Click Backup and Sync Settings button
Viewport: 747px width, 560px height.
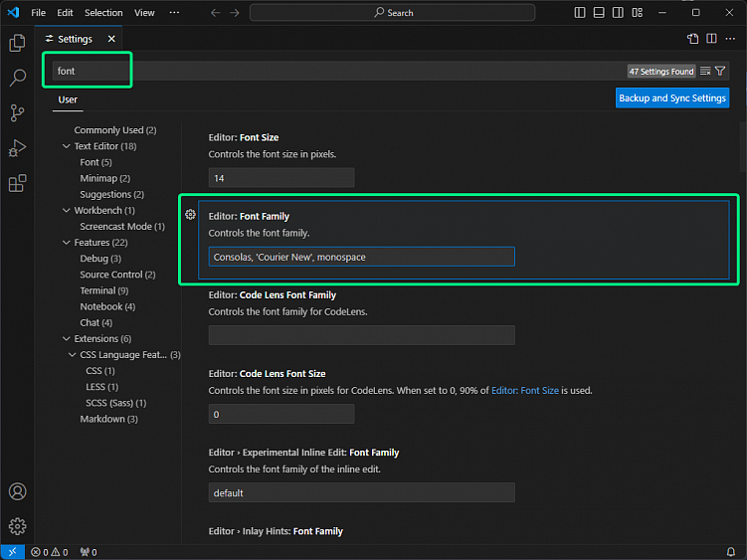click(x=672, y=97)
